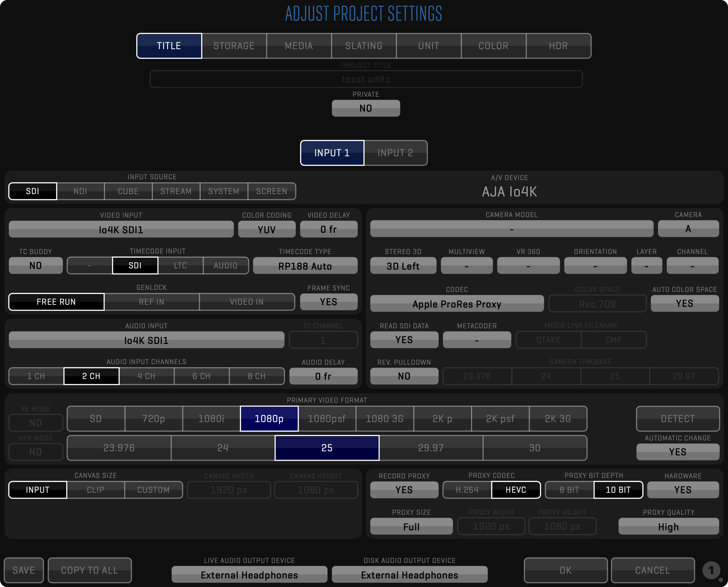Toggle AUTOMATIC CHANGE setting
Image resolution: width=728 pixels, height=587 pixels.
pyautogui.click(x=677, y=452)
